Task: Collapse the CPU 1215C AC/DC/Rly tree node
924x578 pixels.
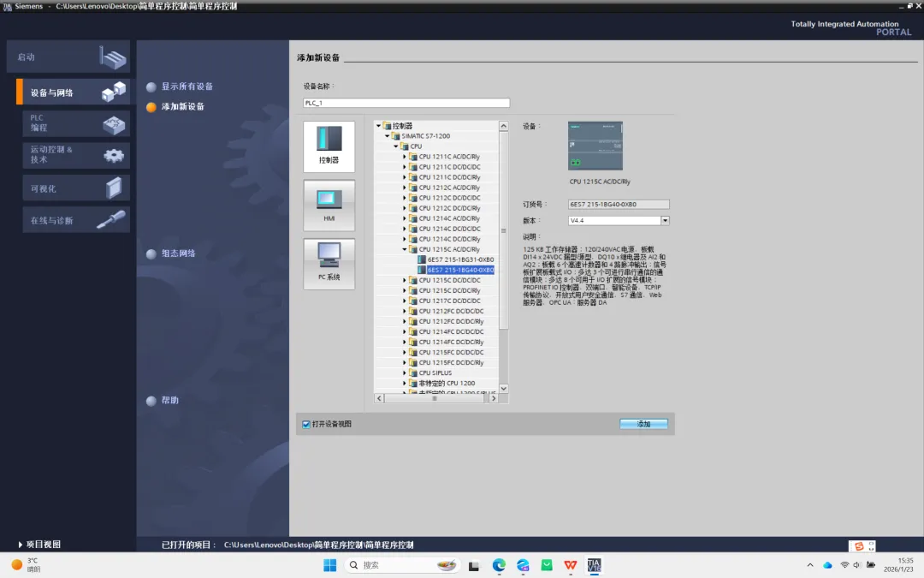Action: [x=405, y=249]
